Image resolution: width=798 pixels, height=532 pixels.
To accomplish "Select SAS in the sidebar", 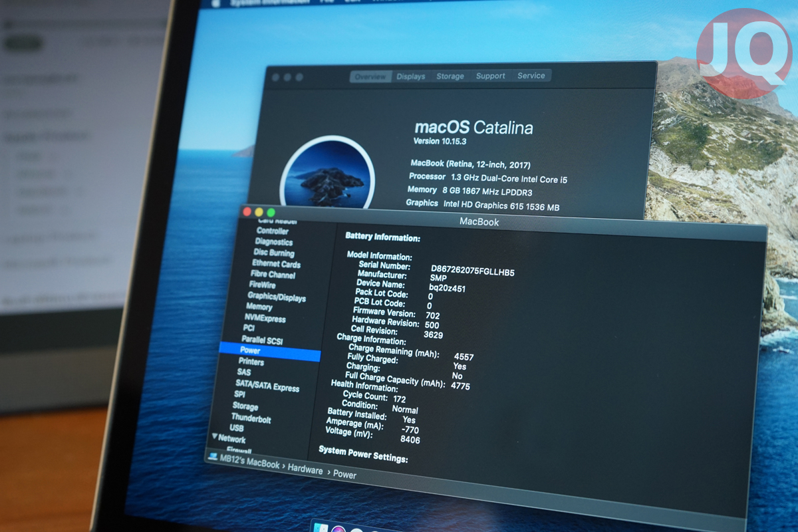I will [244, 372].
